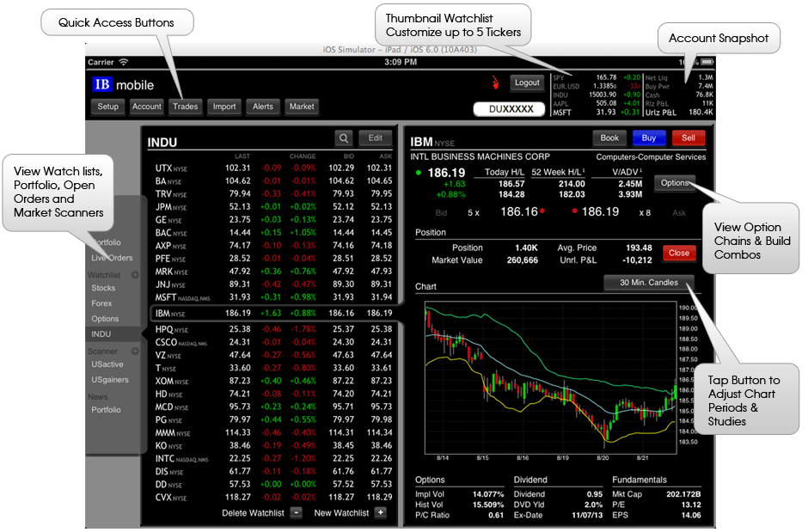The image size is (808, 532).
Task: Open the Alerts quick access button
Action: [x=263, y=107]
